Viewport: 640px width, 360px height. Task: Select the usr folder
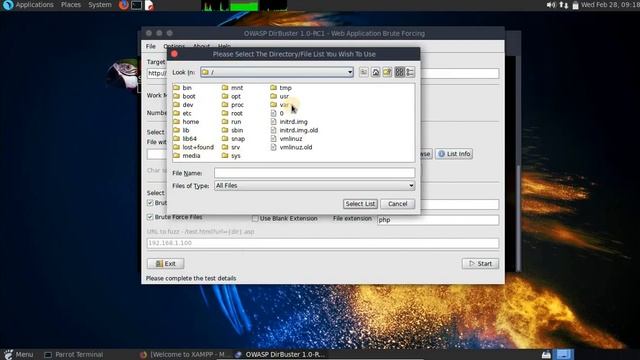click(x=280, y=96)
